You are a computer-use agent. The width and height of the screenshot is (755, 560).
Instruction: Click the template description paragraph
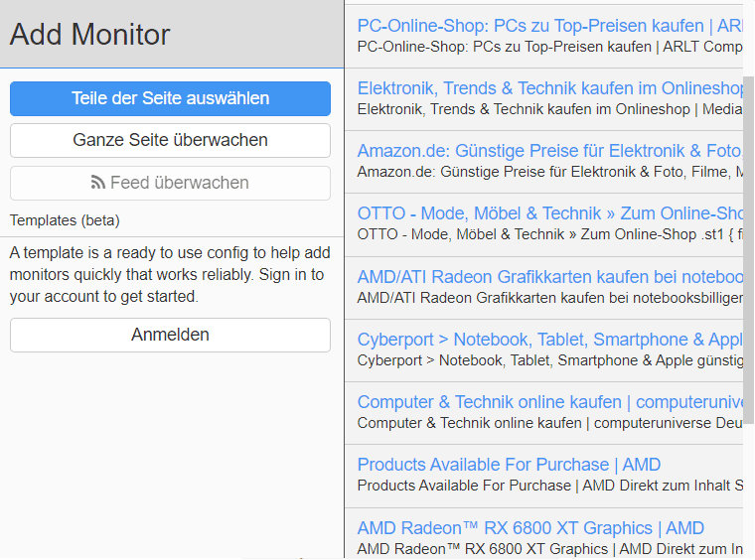[170, 274]
